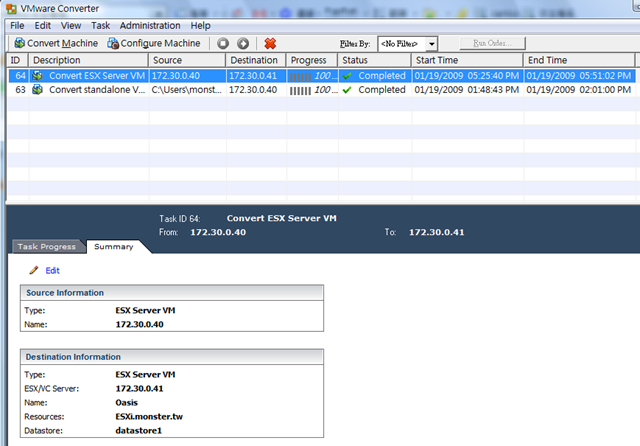Click the ESX/VC Server value 172.30.0.41
The width and height of the screenshot is (640, 446).
(x=139, y=388)
